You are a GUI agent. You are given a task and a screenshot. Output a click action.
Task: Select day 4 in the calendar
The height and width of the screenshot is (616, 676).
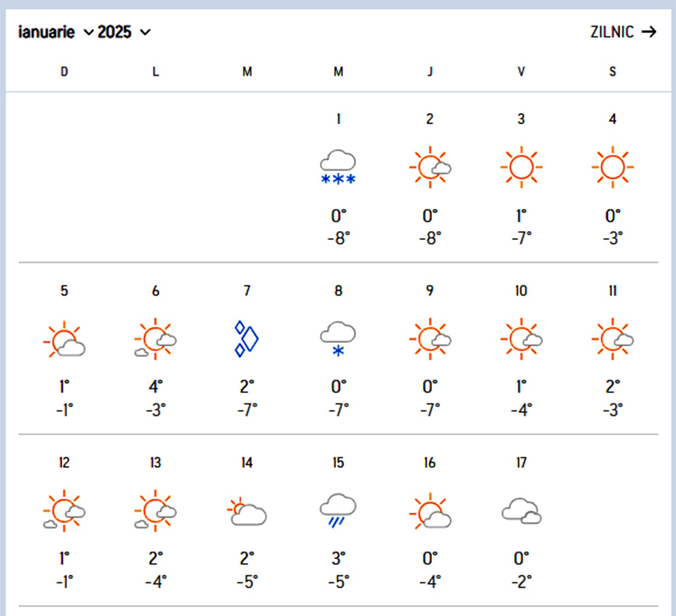[x=612, y=119]
